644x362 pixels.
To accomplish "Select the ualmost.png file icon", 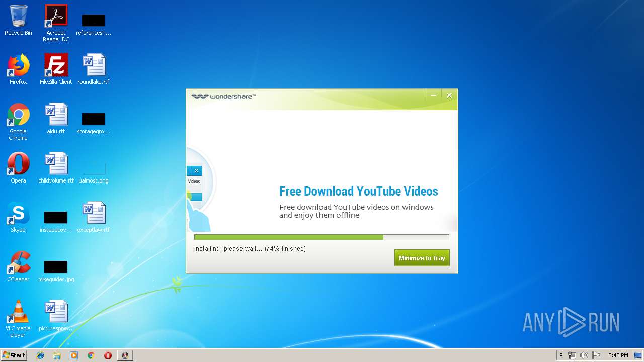I will coord(94,171).
